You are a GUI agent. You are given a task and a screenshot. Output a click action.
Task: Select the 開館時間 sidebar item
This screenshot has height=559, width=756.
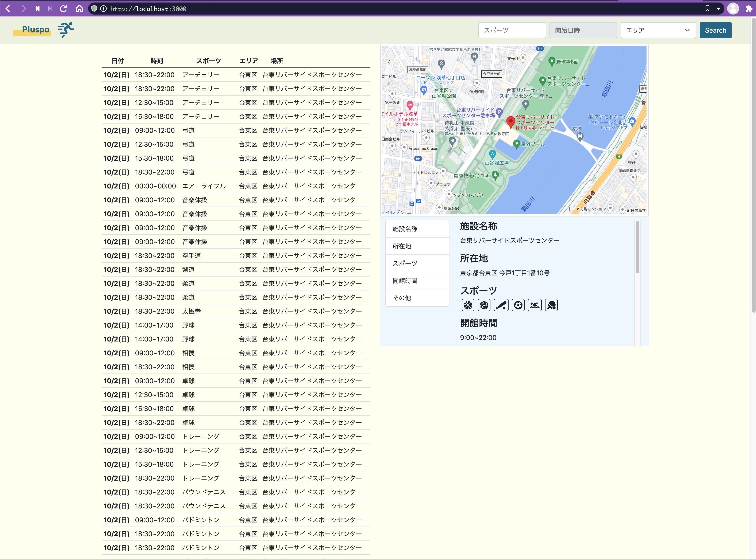coord(417,281)
